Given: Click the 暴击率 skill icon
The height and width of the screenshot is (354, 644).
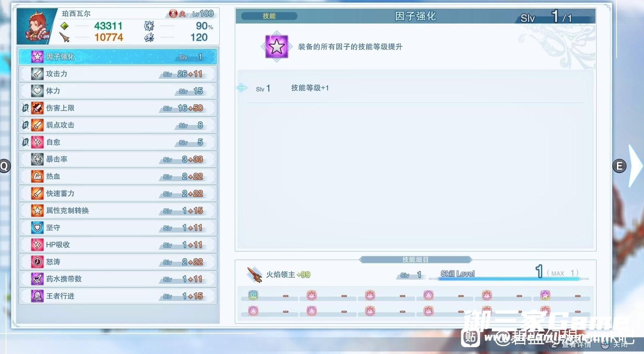Looking at the screenshot, I should tap(37, 159).
